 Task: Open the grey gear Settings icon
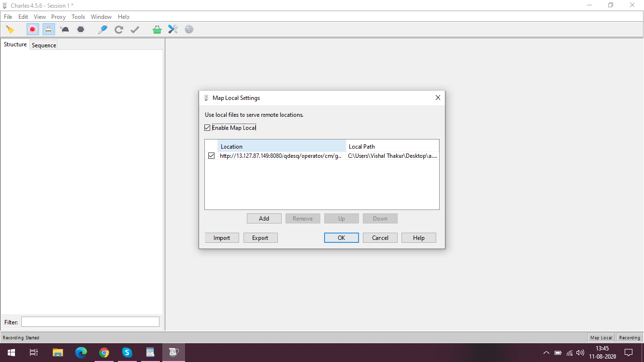tap(189, 29)
